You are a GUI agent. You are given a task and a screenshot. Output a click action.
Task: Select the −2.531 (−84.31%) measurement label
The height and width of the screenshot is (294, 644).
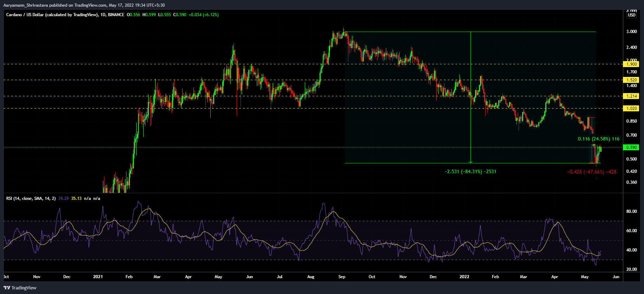(471, 172)
